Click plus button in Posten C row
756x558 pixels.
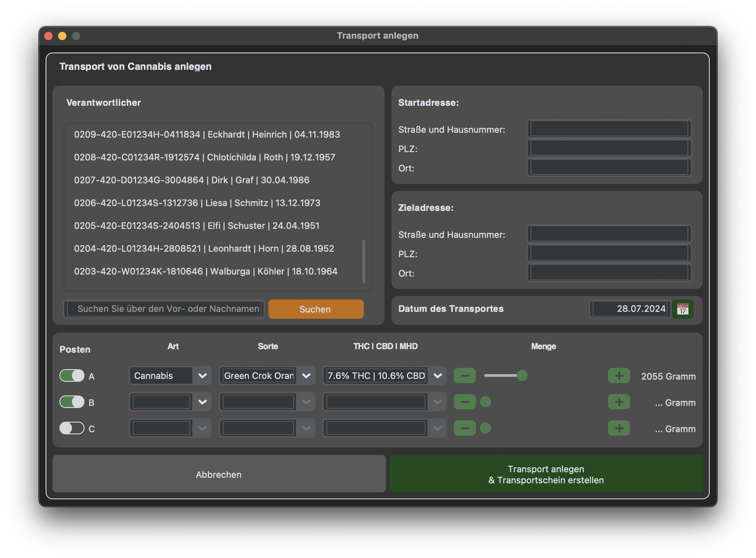coord(619,428)
